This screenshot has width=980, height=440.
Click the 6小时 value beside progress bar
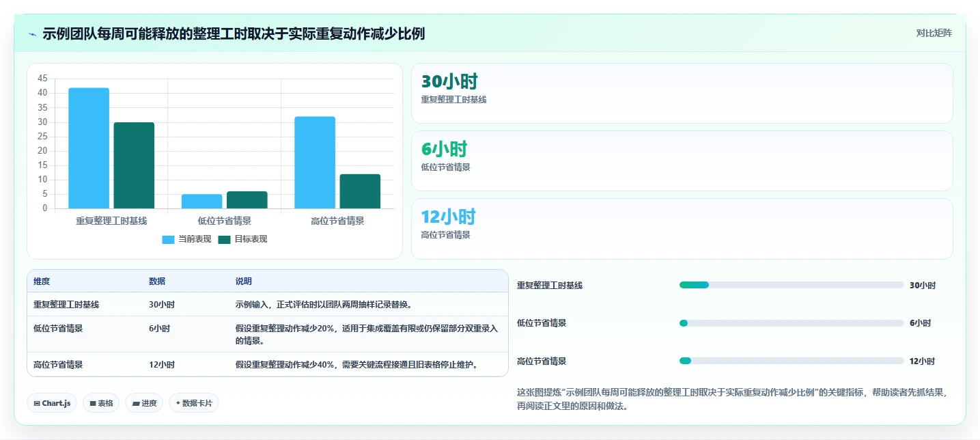click(920, 323)
